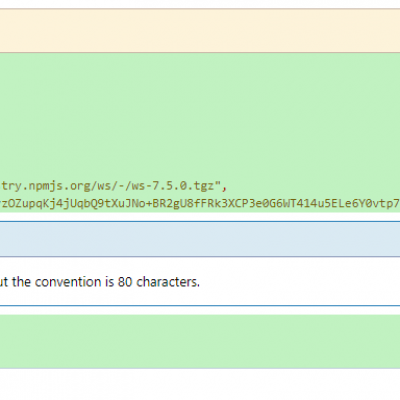Click the green block below the comment
The width and height of the screenshot is (400, 400).
[200, 341]
